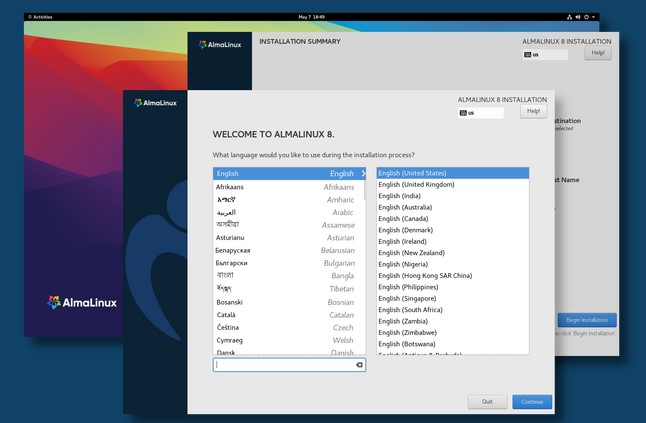This screenshot has height=423, width=646.
Task: Select English (Hong Kong SAR China) locale
Action: (453, 276)
